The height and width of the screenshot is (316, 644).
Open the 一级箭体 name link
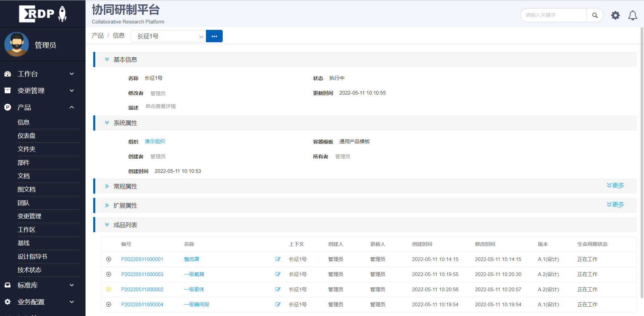194,289
